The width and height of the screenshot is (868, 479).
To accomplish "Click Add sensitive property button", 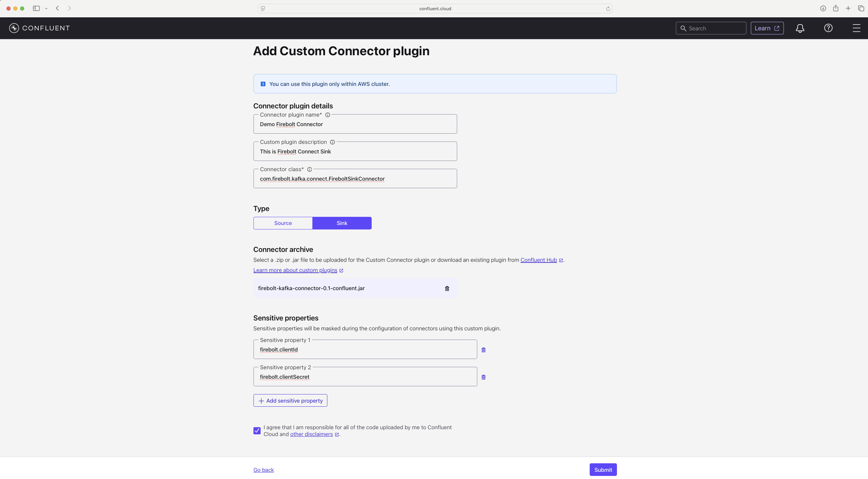I will [x=290, y=401].
